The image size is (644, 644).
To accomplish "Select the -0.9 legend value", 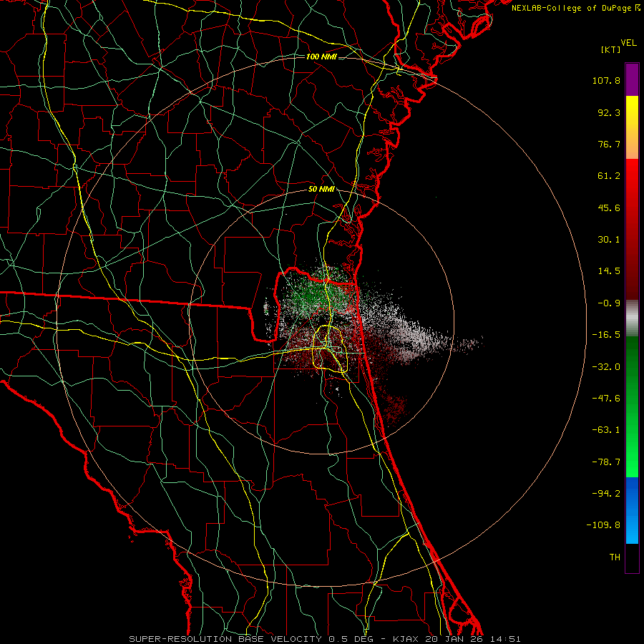I will pos(609,303).
